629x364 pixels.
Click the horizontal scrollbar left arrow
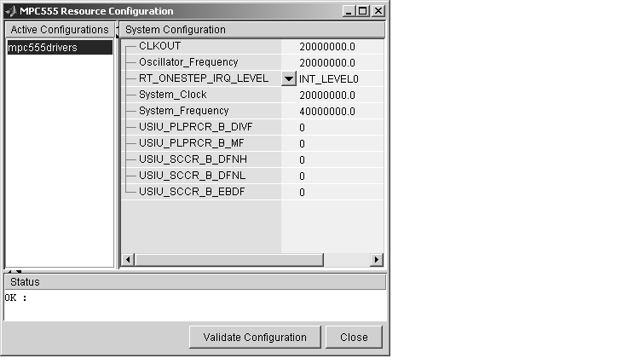click(x=128, y=259)
